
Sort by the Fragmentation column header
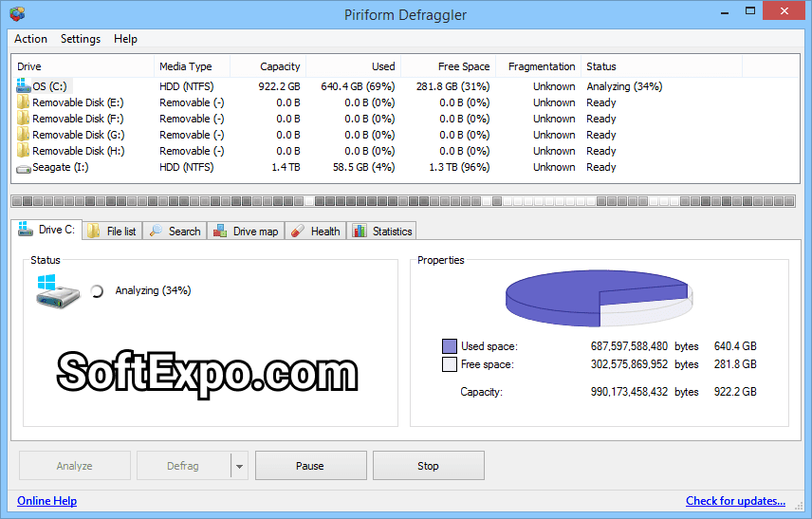click(539, 66)
